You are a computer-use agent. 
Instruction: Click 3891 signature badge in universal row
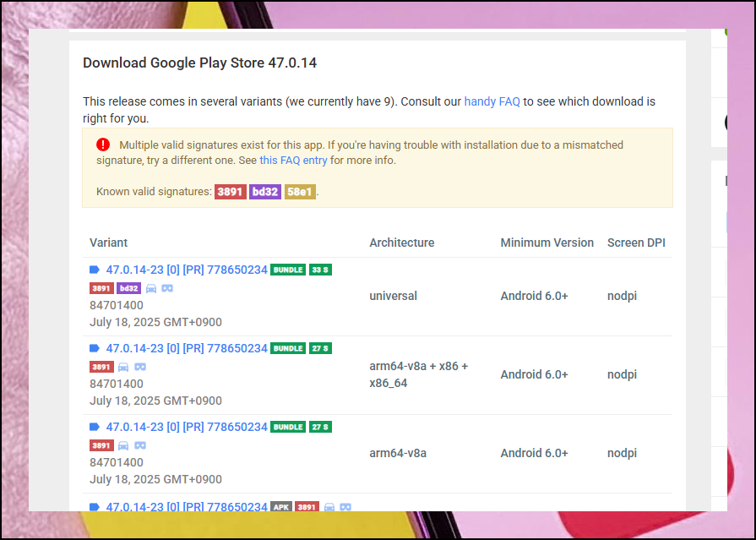tap(101, 288)
